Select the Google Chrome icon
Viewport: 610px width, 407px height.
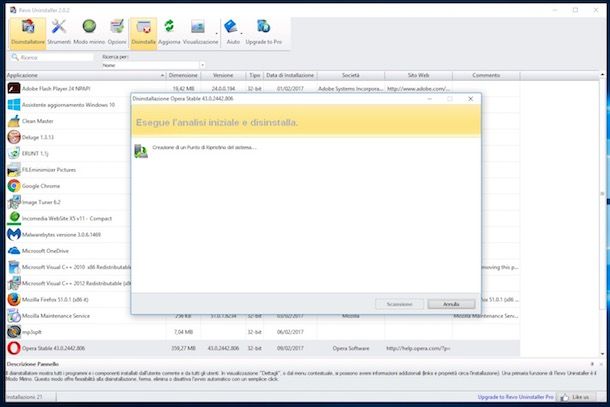click(x=14, y=186)
